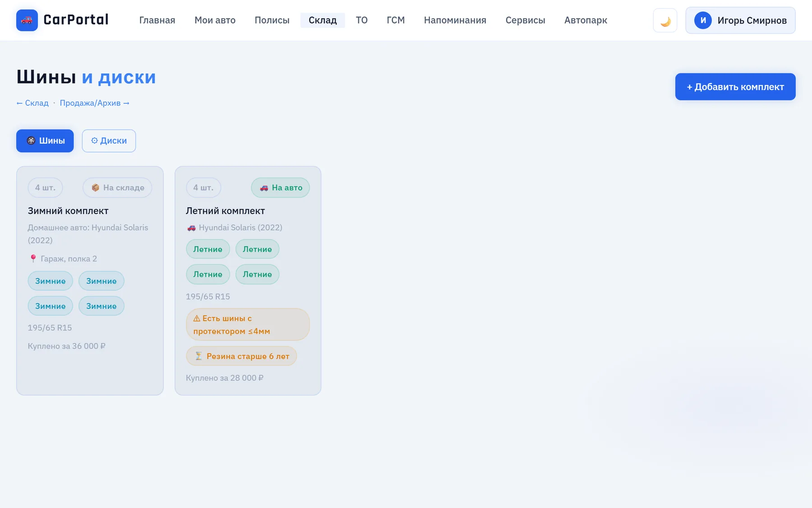The height and width of the screenshot is (508, 812).
Task: Click 4 шт. badge on Зимний комплект
Action: (45, 188)
